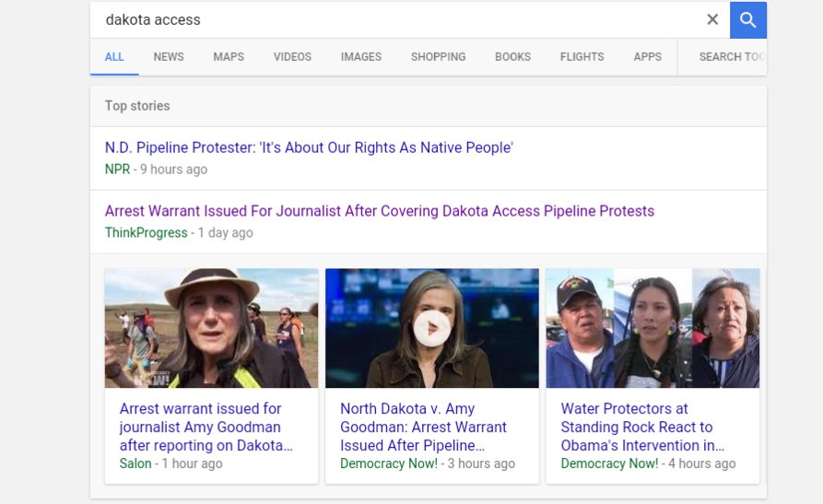This screenshot has height=504, width=823.
Task: Open the Apps tab
Action: pyautogui.click(x=647, y=57)
